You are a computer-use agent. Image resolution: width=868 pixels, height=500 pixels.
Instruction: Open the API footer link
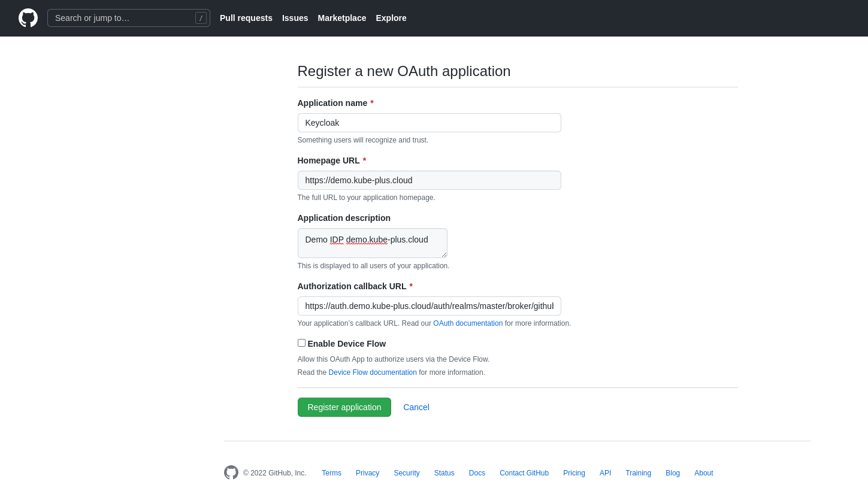606,473
